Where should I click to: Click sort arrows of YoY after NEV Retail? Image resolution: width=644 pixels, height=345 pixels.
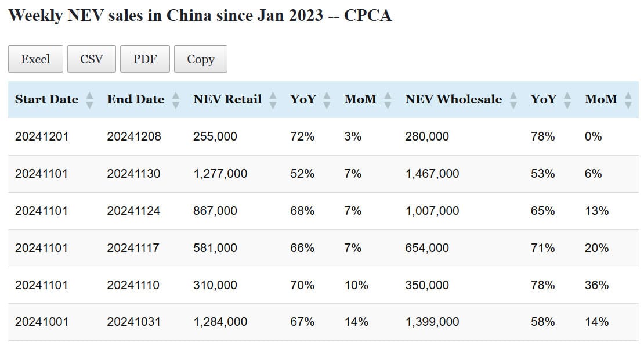pos(327,100)
